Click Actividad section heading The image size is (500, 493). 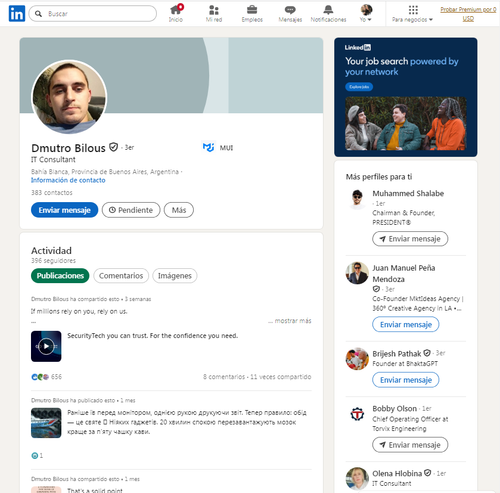pos(51,251)
